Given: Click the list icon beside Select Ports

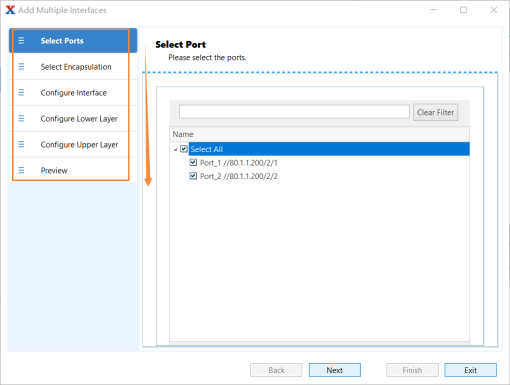Looking at the screenshot, I should click(x=21, y=41).
